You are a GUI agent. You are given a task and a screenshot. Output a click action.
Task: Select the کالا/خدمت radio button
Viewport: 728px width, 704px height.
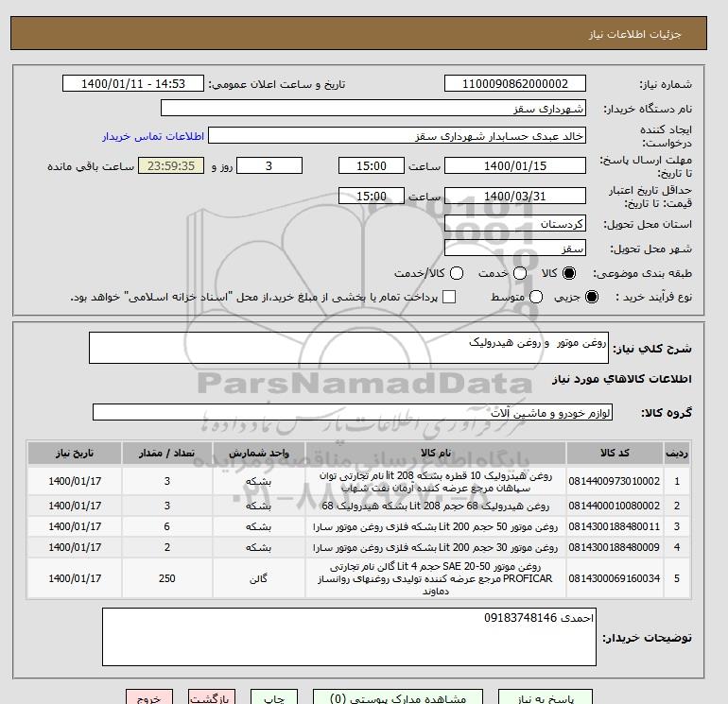tap(457, 273)
